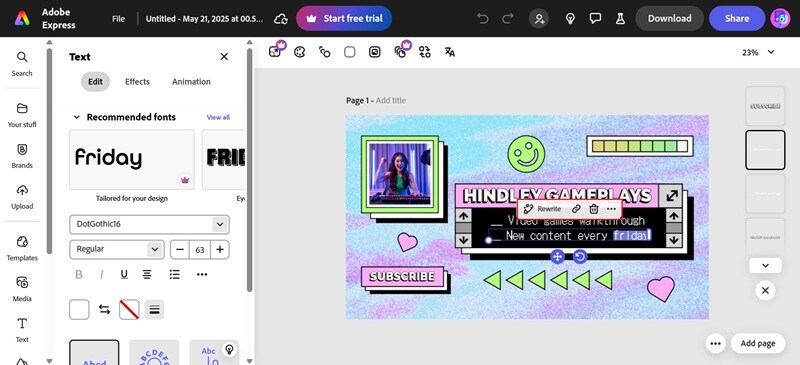The image size is (800, 365).
Task: Click View all recommended fonts link
Action: 218,117
